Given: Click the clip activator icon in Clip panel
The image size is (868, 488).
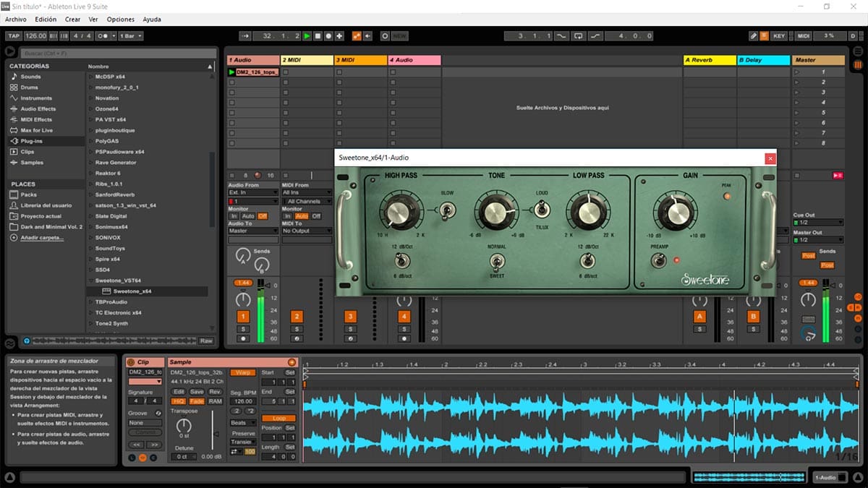Looking at the screenshot, I should (131, 362).
